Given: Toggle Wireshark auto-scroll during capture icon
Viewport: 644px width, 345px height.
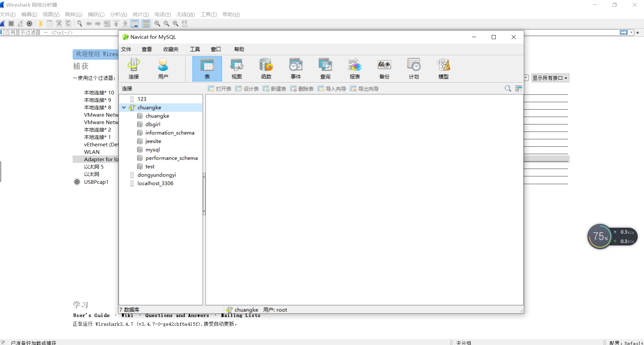Looking at the screenshot, I should pyautogui.click(x=134, y=24).
